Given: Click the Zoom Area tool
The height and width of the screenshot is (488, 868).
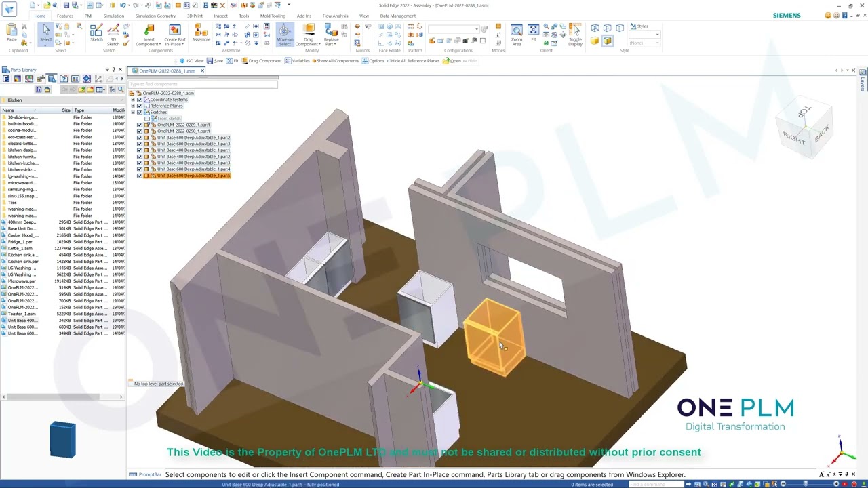Looking at the screenshot, I should [x=517, y=34].
